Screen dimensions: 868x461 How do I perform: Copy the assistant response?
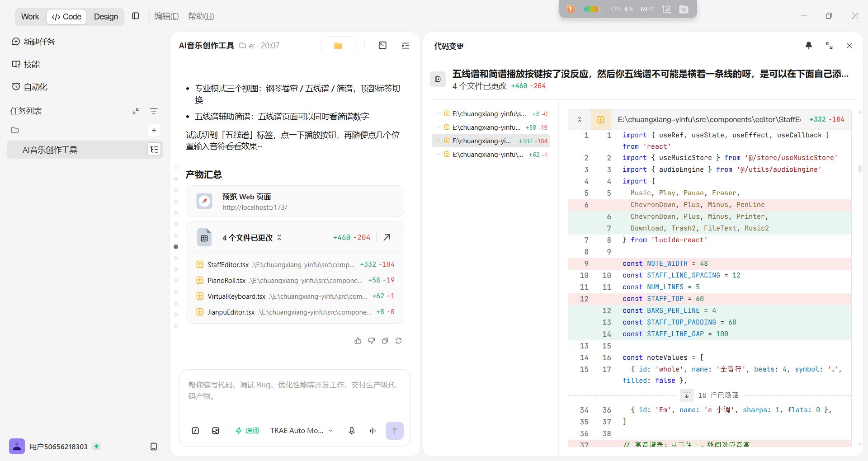(385, 341)
